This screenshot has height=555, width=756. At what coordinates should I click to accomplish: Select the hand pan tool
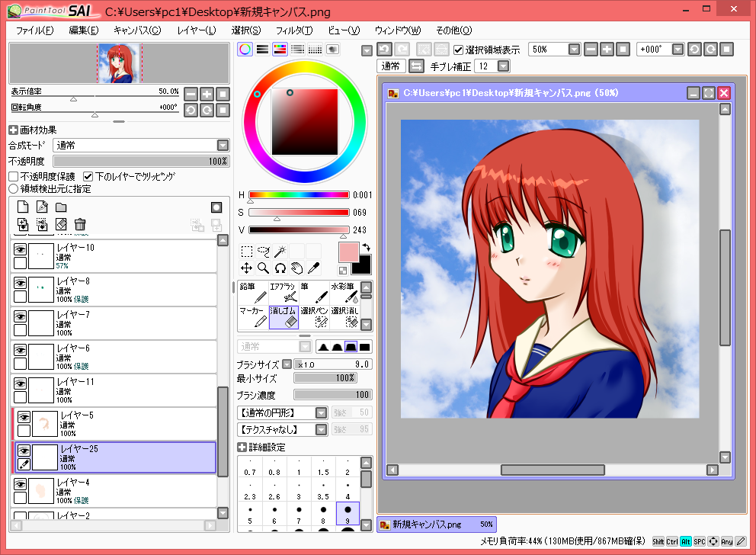[297, 268]
